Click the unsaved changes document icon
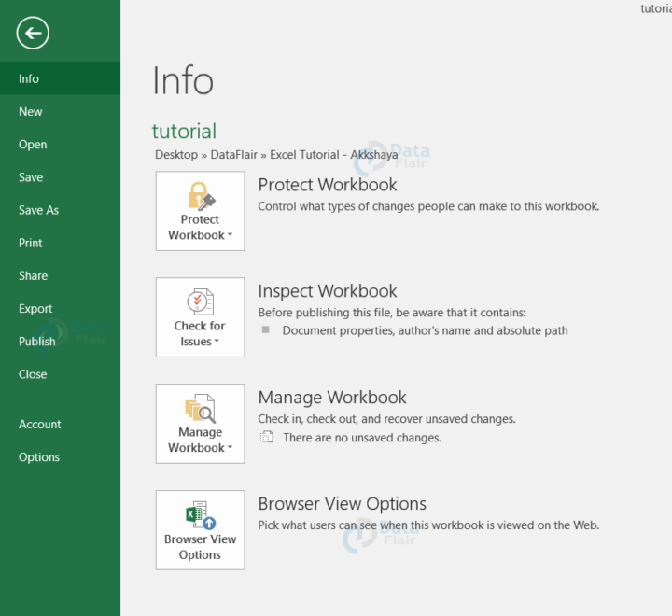Viewport: 672px width, 616px height. point(267,437)
